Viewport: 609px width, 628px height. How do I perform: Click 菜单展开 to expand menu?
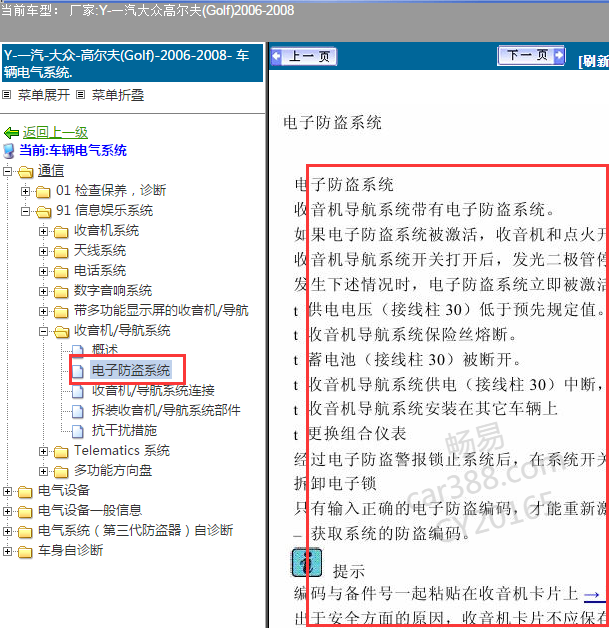pos(44,95)
